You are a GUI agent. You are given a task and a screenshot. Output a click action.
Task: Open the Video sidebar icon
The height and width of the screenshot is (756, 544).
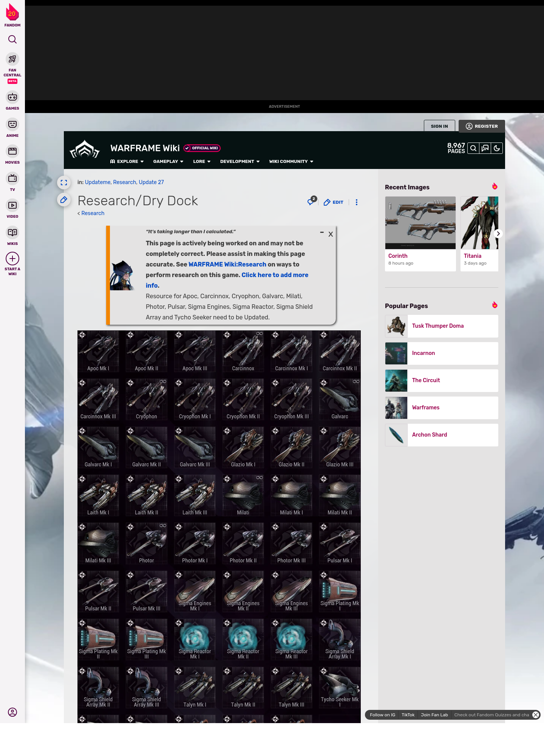[12, 205]
